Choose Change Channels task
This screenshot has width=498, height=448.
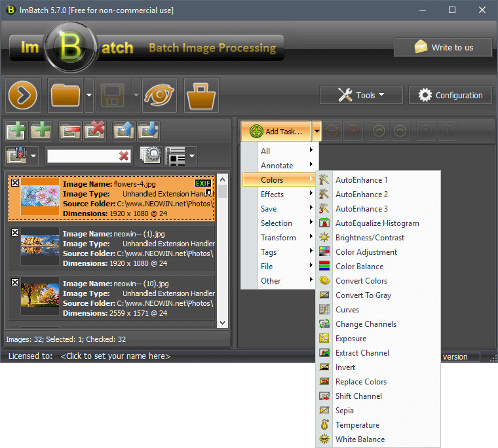pyautogui.click(x=379, y=324)
